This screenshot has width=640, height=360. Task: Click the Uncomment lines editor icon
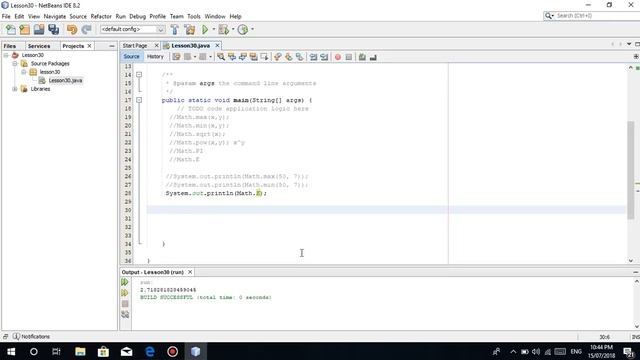pyautogui.click(x=373, y=57)
